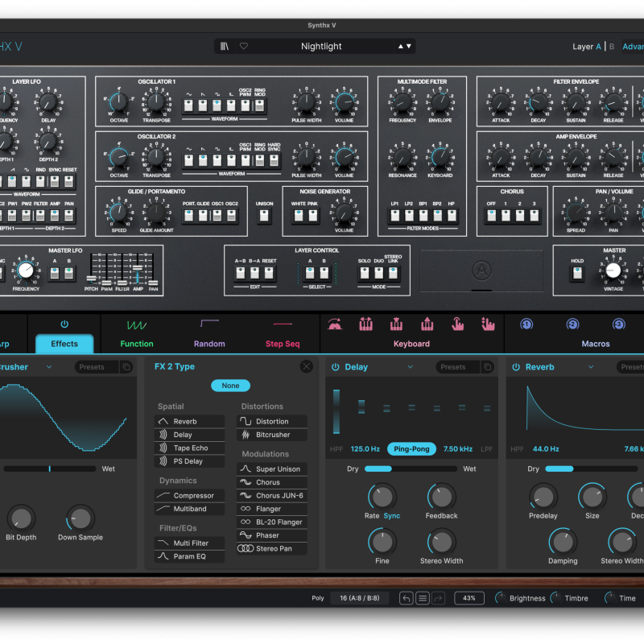Click the redo arrow in bottom bar

(x=438, y=598)
